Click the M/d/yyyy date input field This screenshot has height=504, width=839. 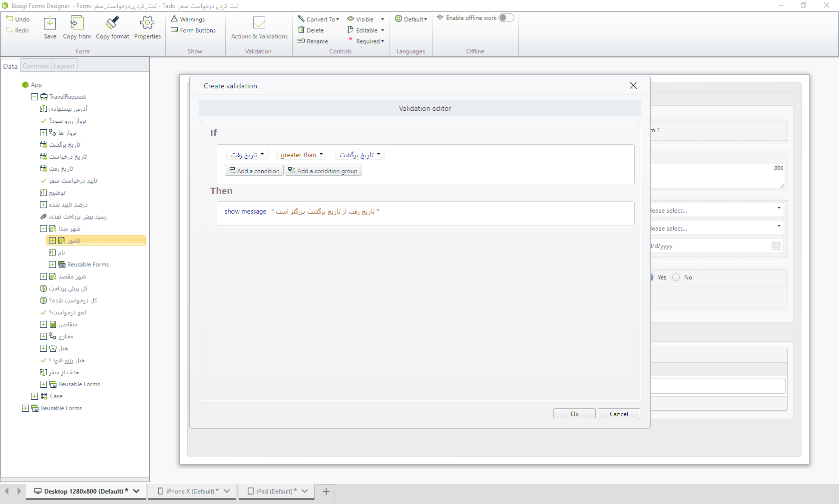click(717, 246)
